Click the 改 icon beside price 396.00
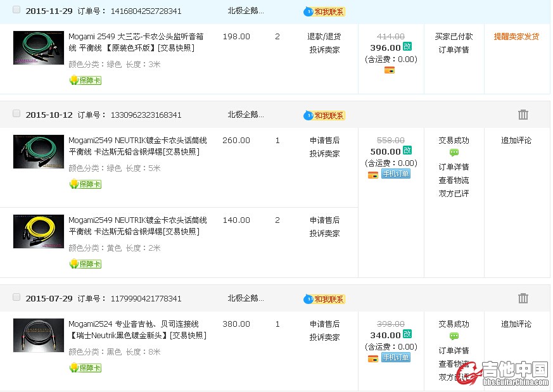The height and width of the screenshot is (392, 553). pos(408,47)
